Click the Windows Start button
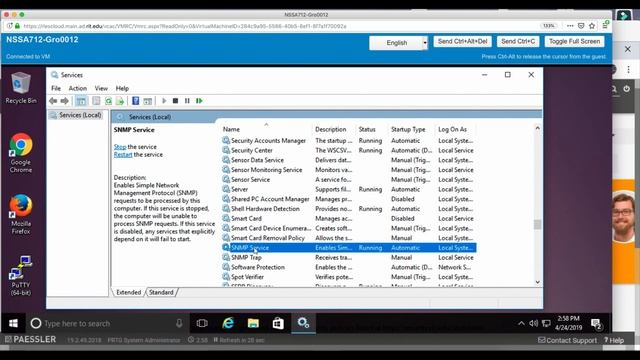Viewport: 640px width, 360px height. pos(13,323)
